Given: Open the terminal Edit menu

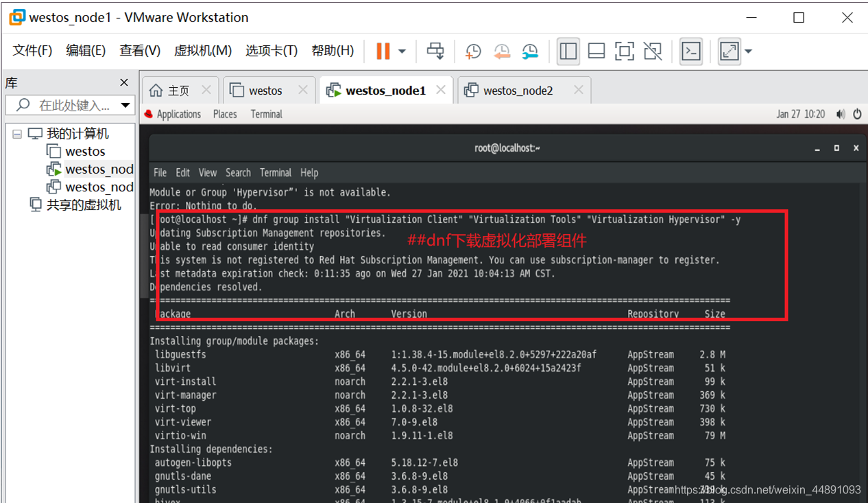Looking at the screenshot, I should [x=183, y=172].
